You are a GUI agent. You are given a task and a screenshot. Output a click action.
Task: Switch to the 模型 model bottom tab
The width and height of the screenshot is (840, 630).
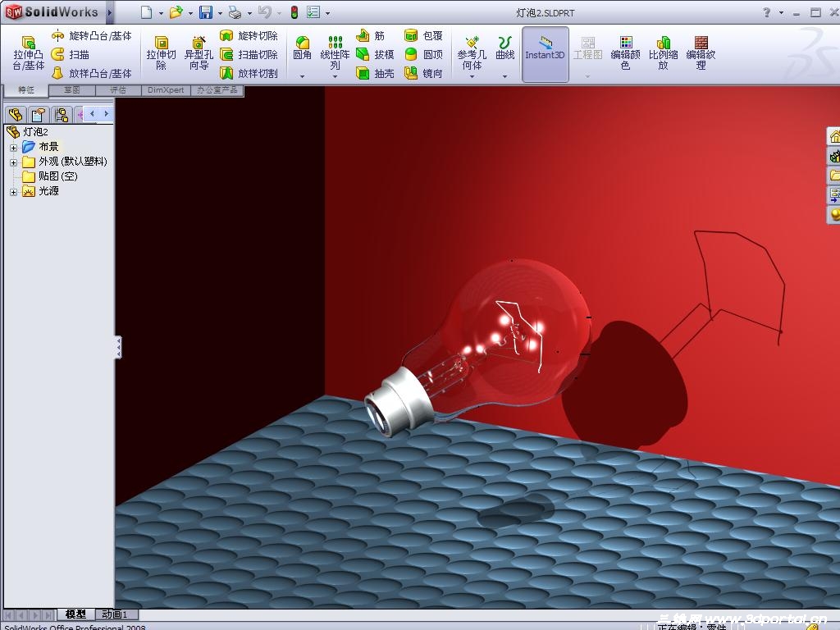(75, 614)
